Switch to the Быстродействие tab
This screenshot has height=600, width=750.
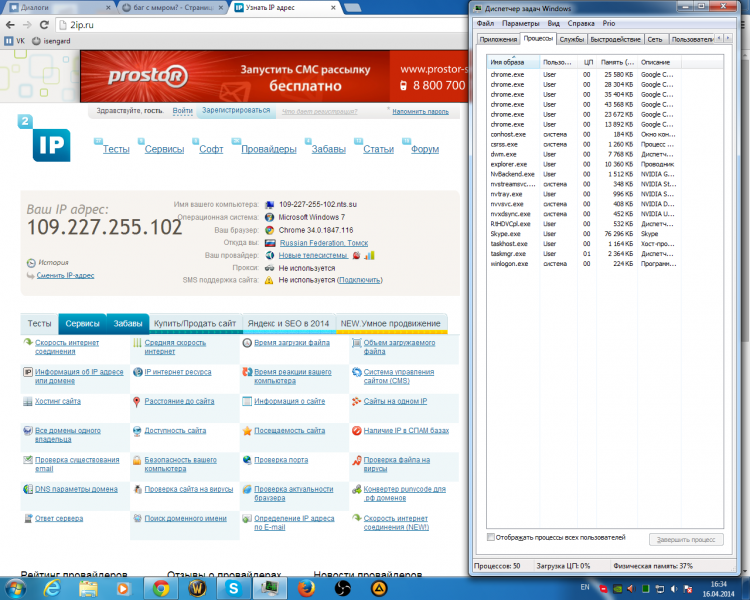[615, 40]
